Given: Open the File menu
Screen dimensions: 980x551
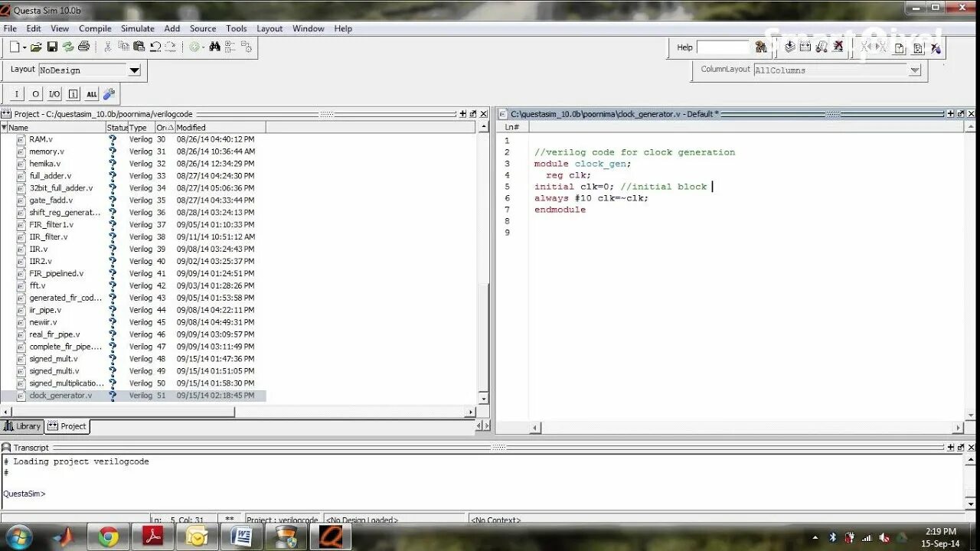Looking at the screenshot, I should coord(10,28).
